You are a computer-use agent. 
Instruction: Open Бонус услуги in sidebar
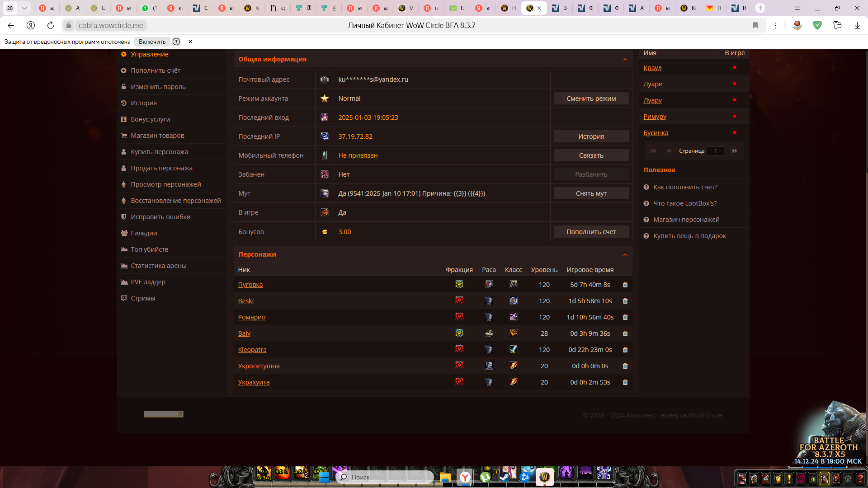[x=172, y=119]
